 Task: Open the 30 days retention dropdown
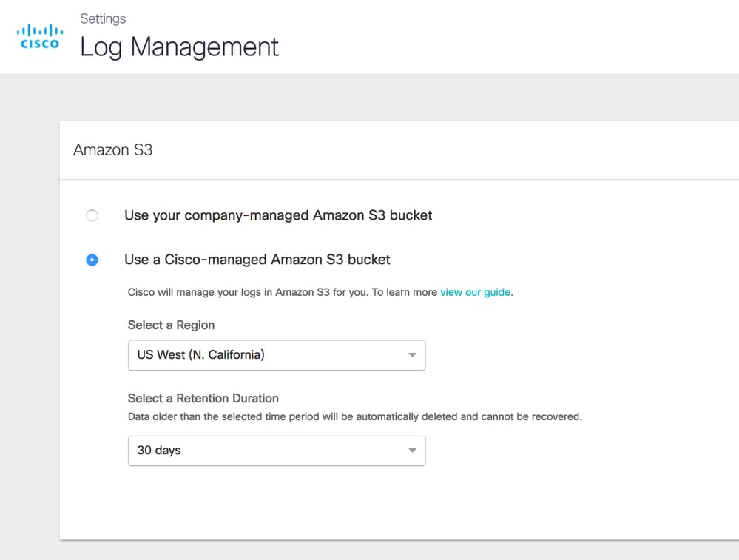tap(276, 451)
